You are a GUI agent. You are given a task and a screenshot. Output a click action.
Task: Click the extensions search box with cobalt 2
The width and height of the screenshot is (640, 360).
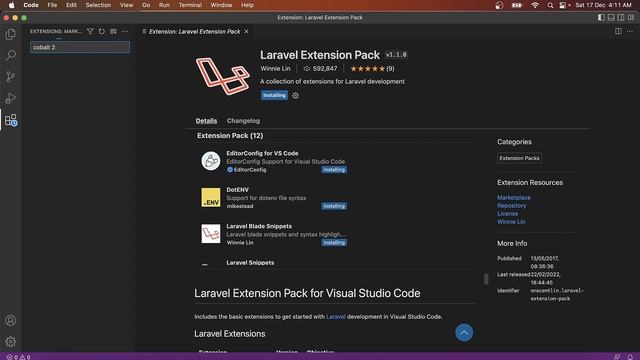click(80, 47)
